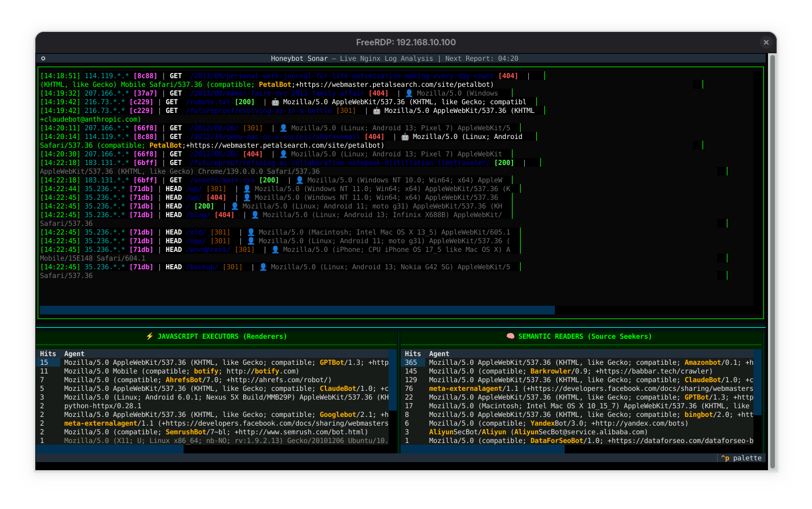Click robot icon in the 14:20:14 log line

point(405,137)
